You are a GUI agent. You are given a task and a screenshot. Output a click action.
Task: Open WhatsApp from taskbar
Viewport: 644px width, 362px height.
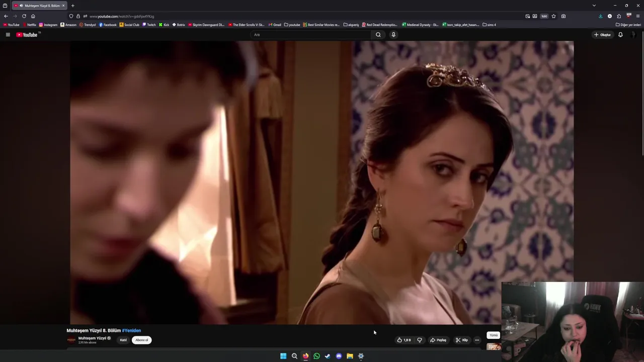316,356
